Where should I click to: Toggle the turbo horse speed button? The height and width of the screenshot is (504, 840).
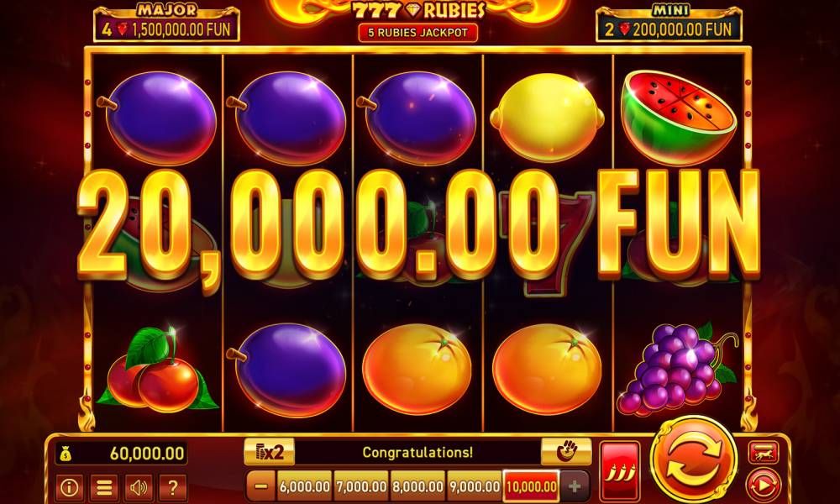coord(764,453)
